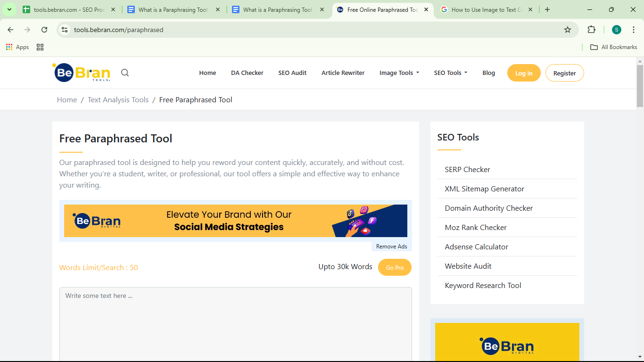Click the address bar URL

click(x=119, y=30)
